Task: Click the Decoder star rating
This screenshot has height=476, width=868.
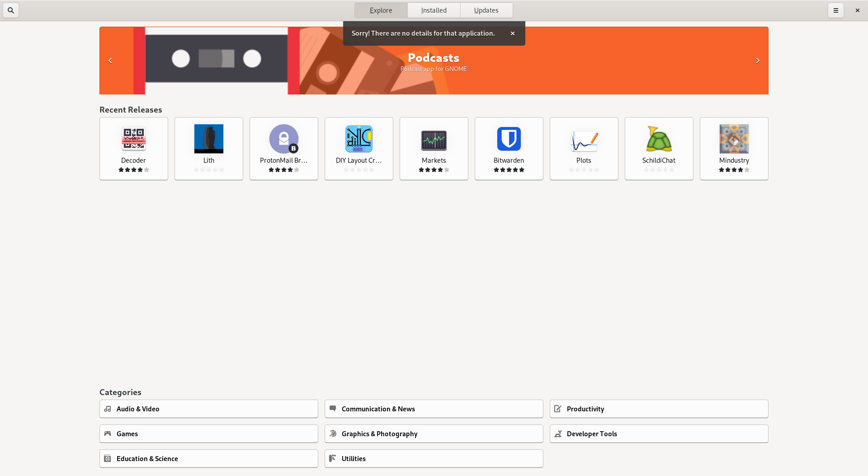Action: (134, 170)
